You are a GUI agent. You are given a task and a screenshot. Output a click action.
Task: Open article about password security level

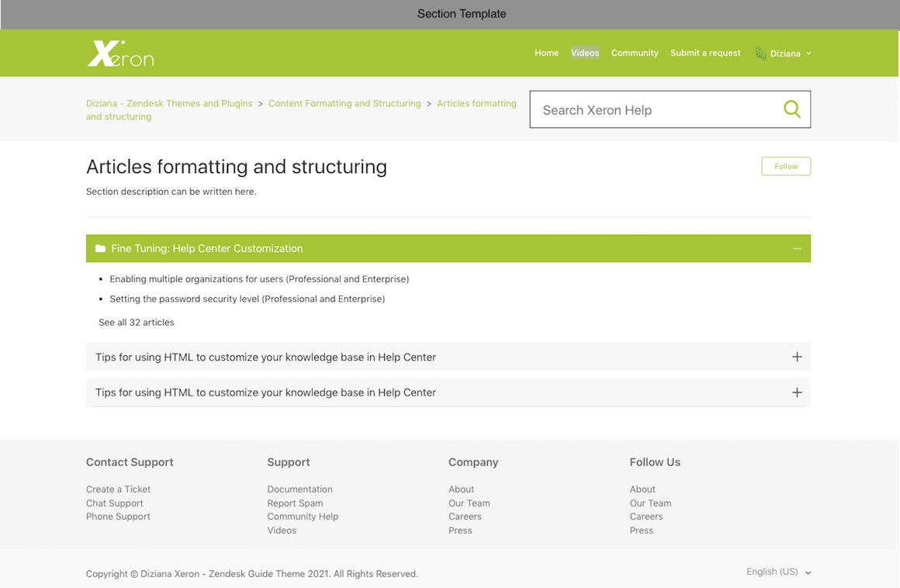tap(247, 299)
